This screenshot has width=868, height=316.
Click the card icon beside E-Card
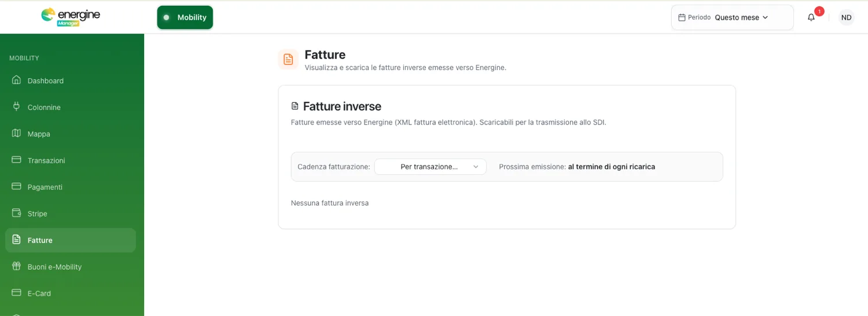tap(16, 293)
